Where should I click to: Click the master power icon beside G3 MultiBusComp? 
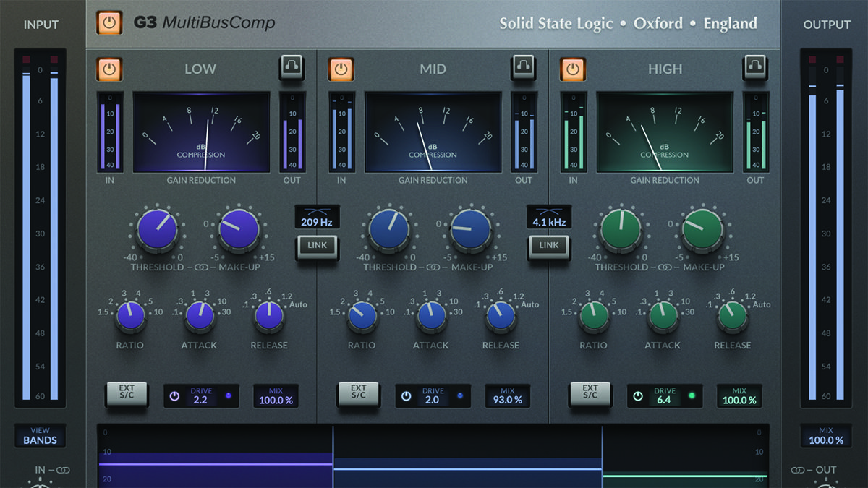point(110,22)
